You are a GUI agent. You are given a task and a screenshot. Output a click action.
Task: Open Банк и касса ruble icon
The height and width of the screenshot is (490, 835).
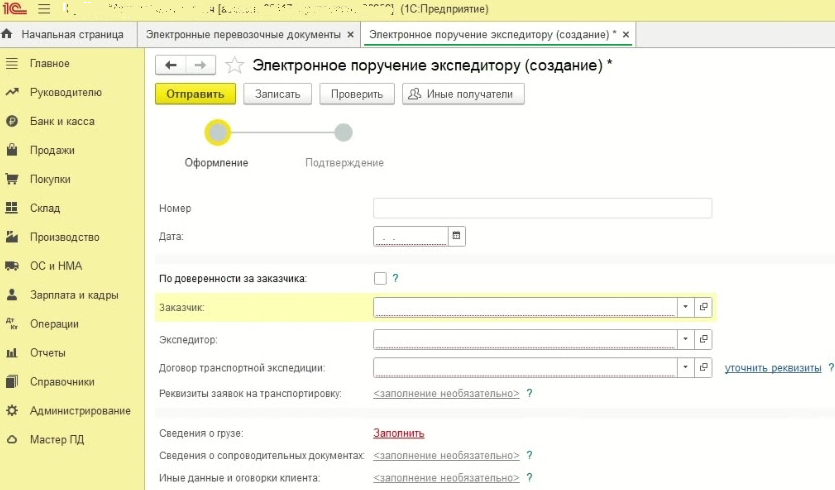pos(12,121)
